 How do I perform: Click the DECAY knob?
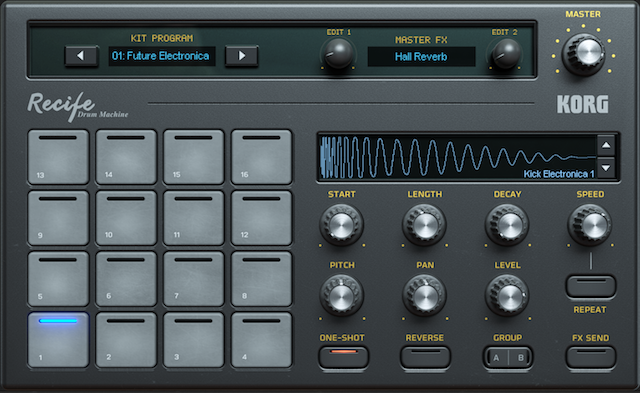point(507,224)
